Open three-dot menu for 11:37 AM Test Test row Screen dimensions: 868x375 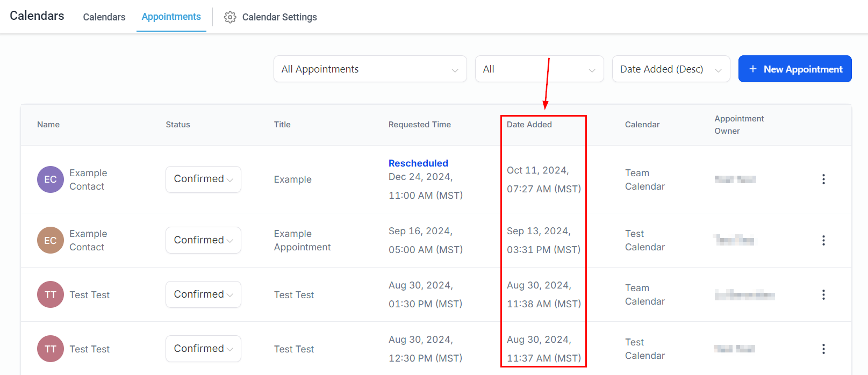coord(823,349)
